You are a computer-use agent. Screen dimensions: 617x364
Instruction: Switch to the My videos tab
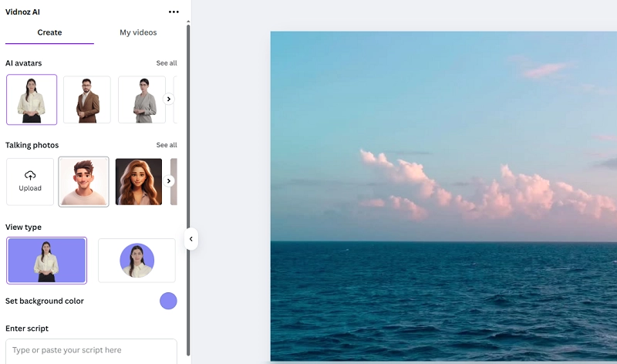click(x=138, y=32)
